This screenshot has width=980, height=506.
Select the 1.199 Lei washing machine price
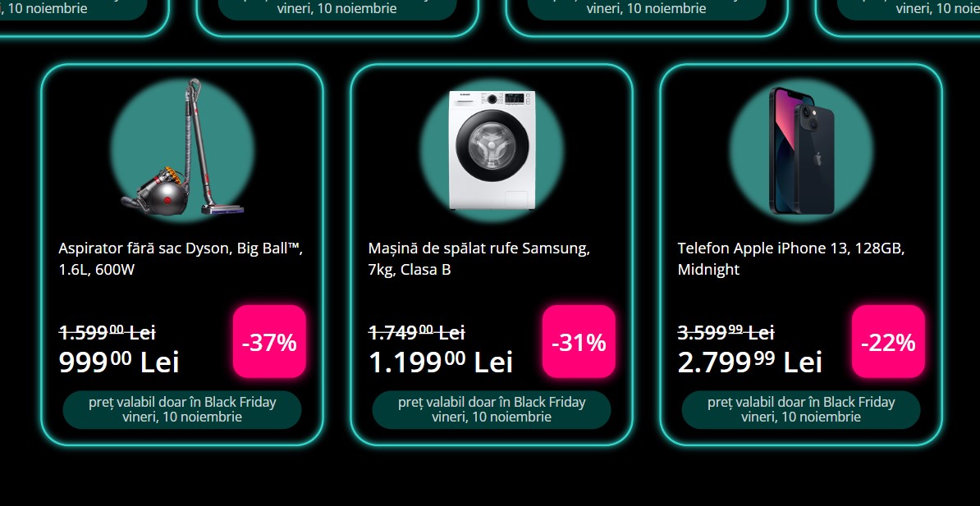tap(441, 362)
